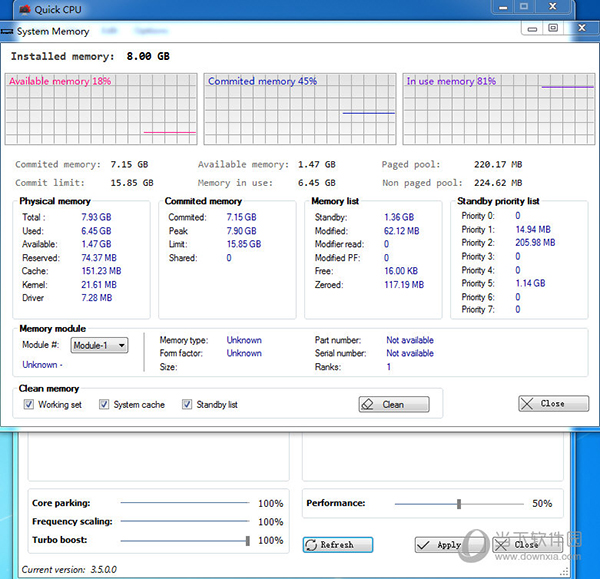Maximize the System Memory window
Screen dimensions: 600x579
(553, 28)
